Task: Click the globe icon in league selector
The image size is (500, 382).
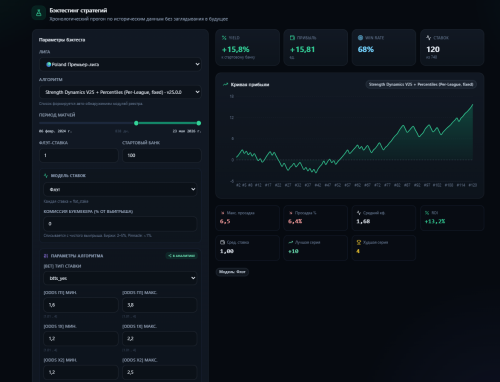Action: 49,64
